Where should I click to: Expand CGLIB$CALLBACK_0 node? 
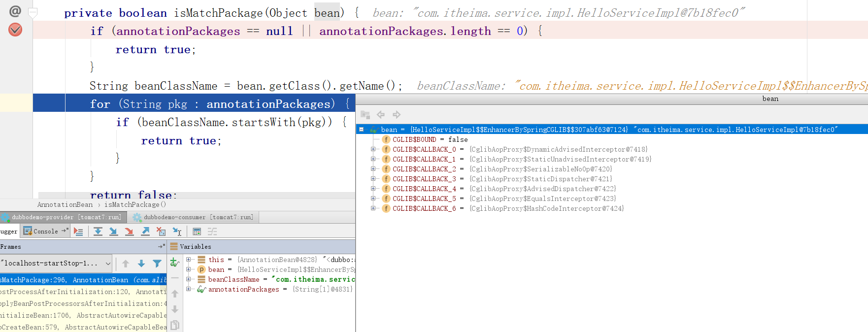tap(373, 149)
